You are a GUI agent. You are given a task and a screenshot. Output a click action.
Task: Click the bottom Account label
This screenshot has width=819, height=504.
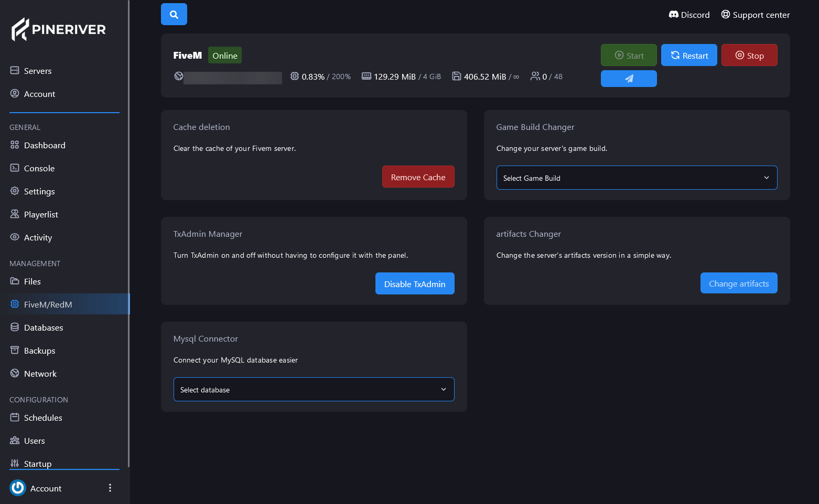(x=46, y=488)
